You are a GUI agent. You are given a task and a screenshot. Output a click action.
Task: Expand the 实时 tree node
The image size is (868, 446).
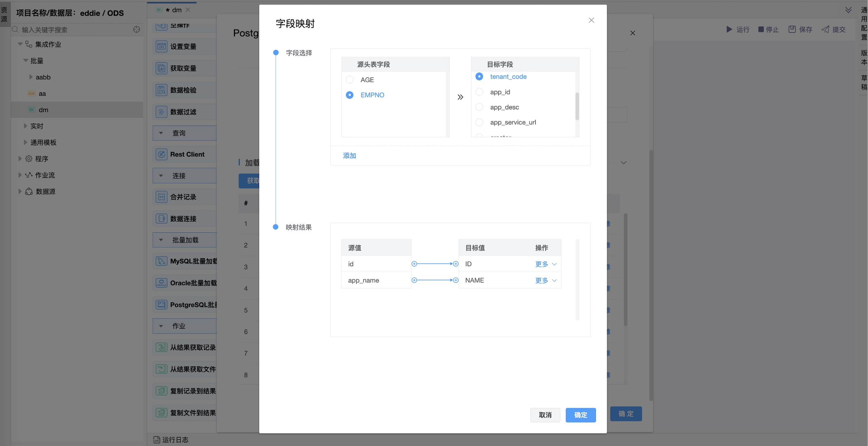(x=25, y=126)
